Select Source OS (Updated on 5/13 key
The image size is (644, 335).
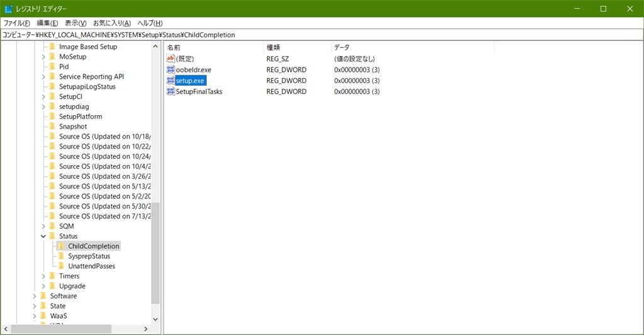tap(105, 186)
